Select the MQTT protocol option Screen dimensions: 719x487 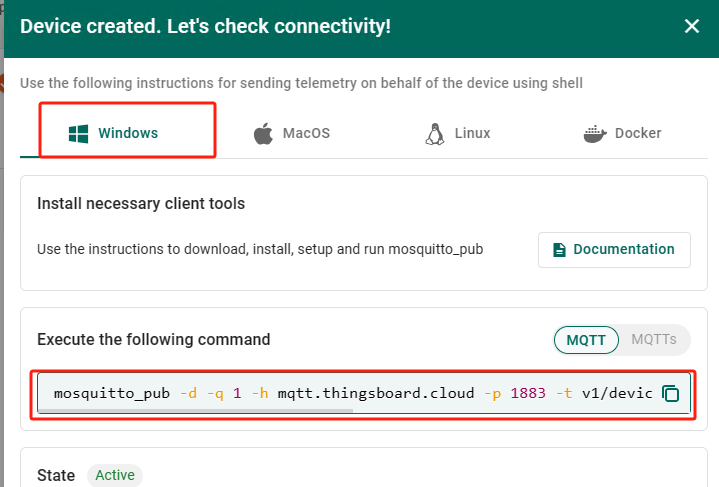586,339
